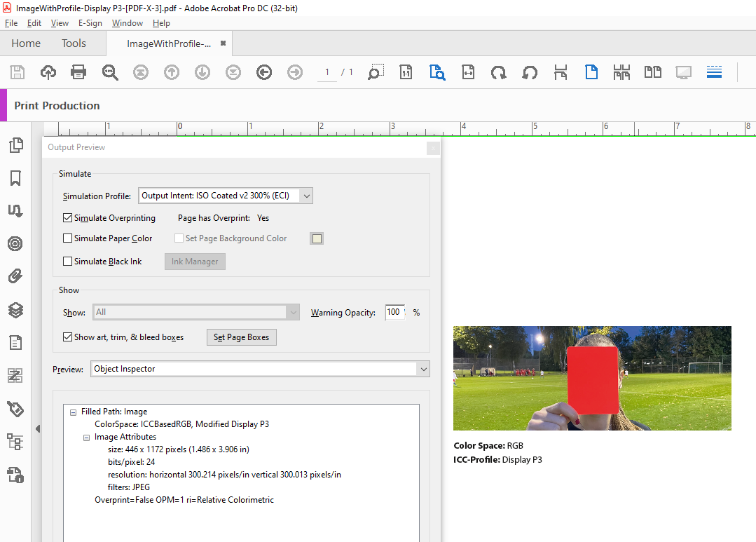This screenshot has width=756, height=542.
Task: Edit the Warning Opacity value
Action: point(393,311)
